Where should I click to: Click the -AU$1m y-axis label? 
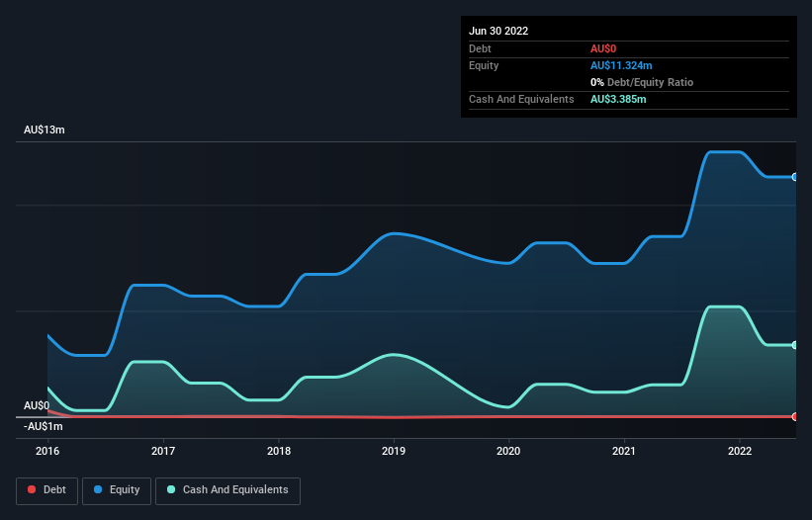[43, 426]
